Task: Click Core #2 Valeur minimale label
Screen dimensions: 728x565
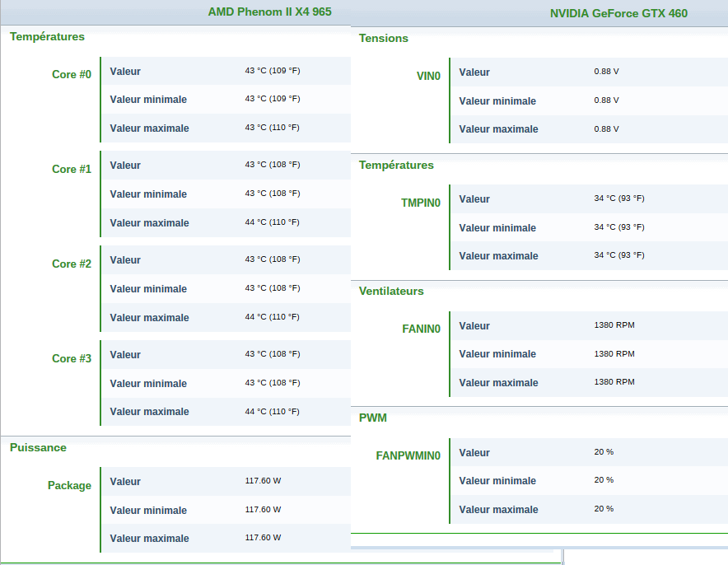Action: [148, 289]
